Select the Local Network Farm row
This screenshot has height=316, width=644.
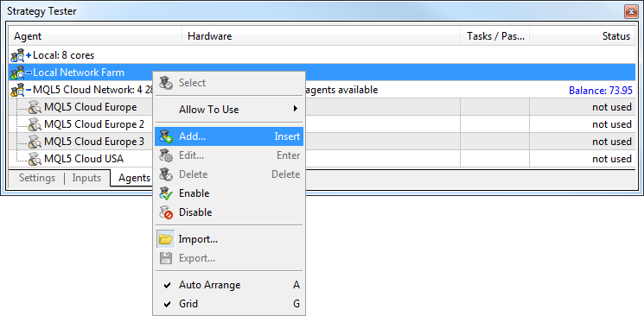tap(322, 73)
